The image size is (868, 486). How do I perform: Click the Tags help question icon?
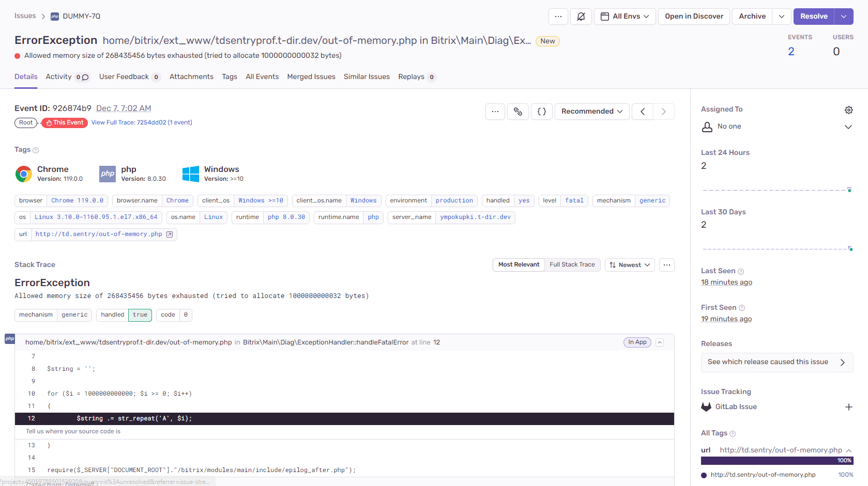[36, 150]
